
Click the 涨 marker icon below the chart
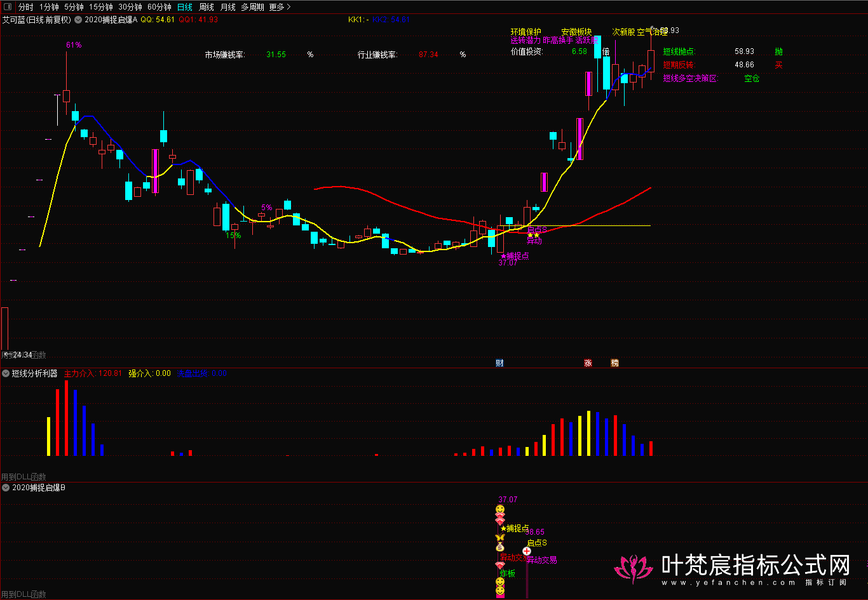click(x=588, y=363)
